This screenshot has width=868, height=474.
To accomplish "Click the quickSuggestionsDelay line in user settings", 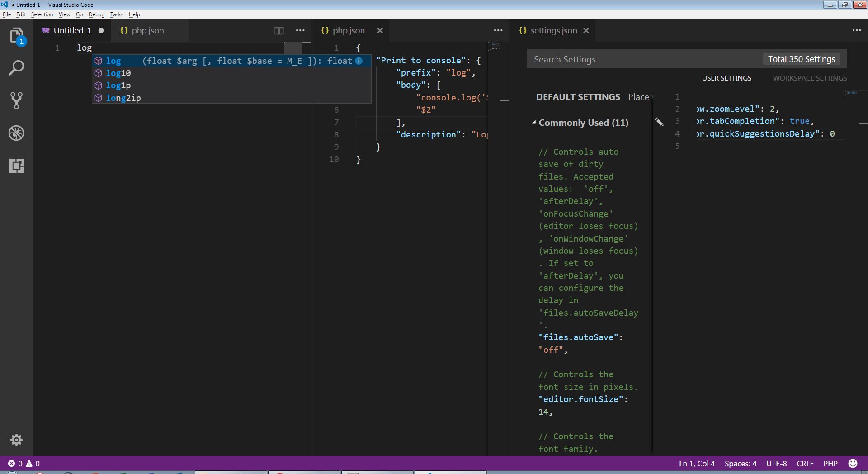I will click(x=765, y=134).
